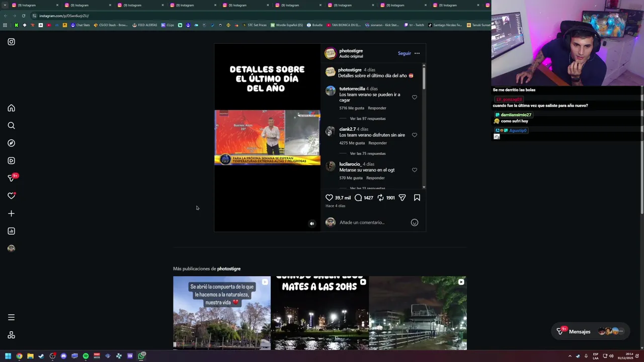Open emoji picker in comment box

pyautogui.click(x=415, y=222)
